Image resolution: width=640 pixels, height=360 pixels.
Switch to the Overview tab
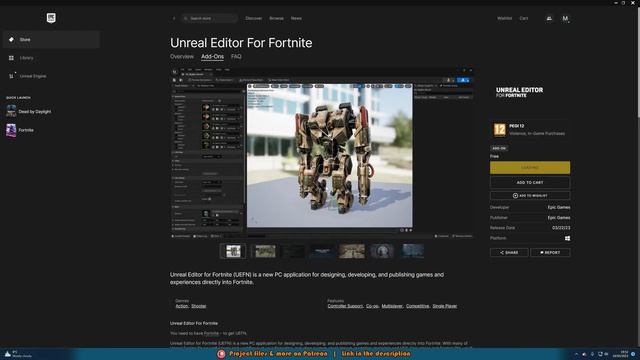pyautogui.click(x=182, y=57)
